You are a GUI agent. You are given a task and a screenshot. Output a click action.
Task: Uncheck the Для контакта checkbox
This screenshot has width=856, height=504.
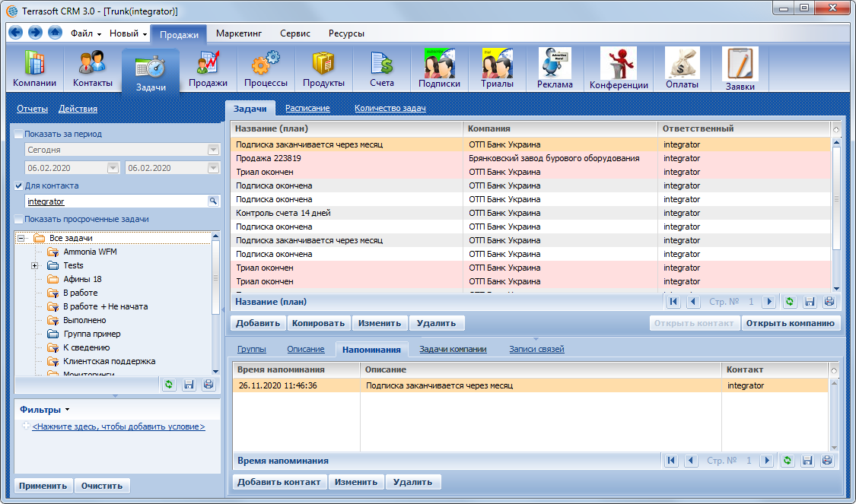19,186
